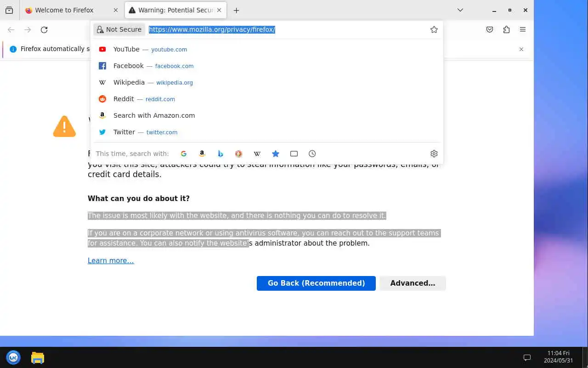Search this time with DuckDuckGo
Viewport: 588px width, 368px height.
[x=239, y=154]
